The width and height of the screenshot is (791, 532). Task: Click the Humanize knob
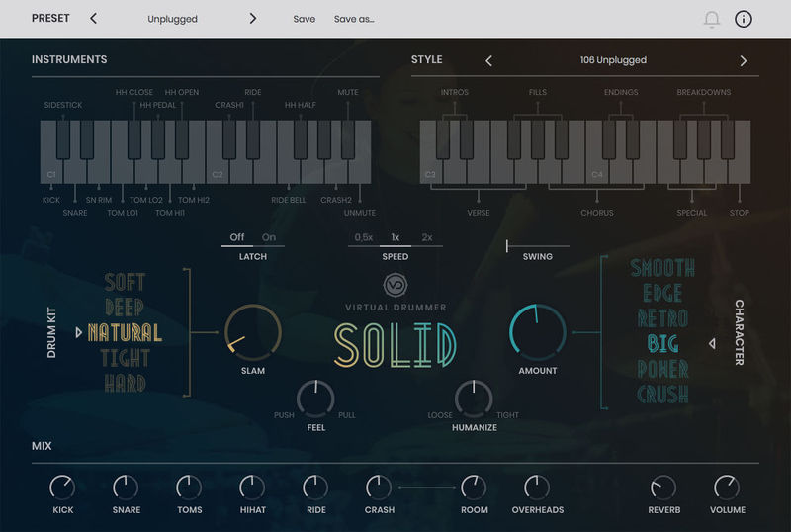click(x=474, y=399)
